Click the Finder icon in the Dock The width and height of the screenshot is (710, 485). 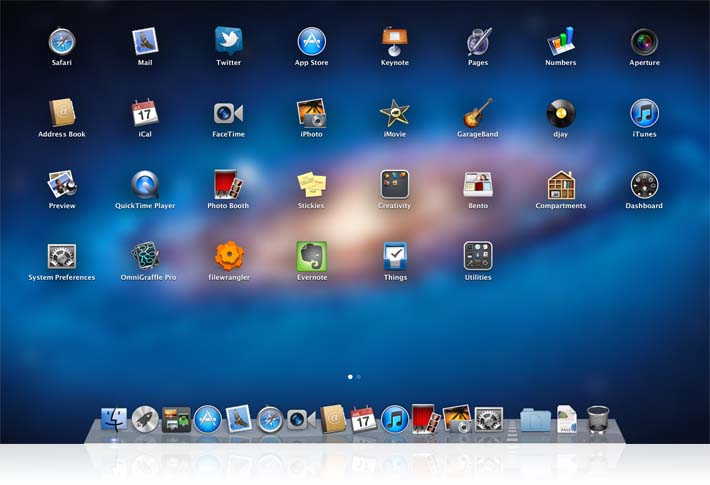[x=114, y=418]
